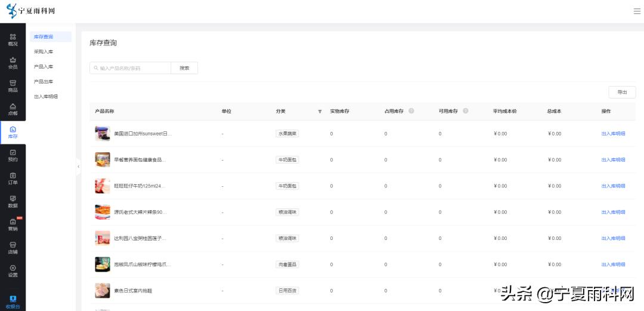Click the 水果蔬菜 category tag
The image size is (644, 311).
click(x=287, y=134)
